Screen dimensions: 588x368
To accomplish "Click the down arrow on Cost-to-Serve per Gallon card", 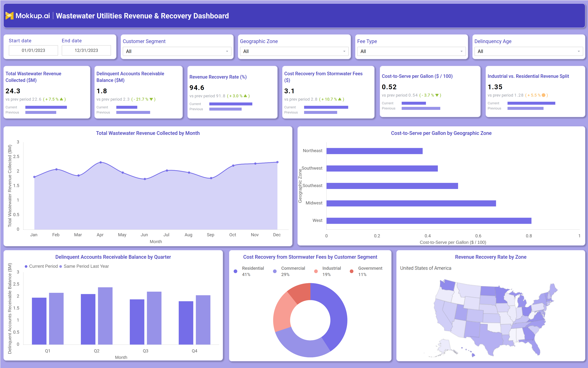I will 437,95.
